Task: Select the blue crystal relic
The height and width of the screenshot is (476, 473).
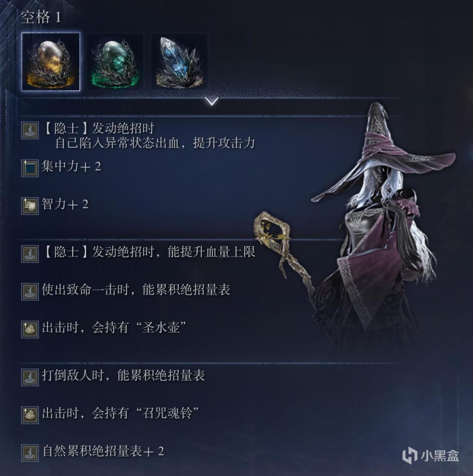Action: tap(179, 62)
